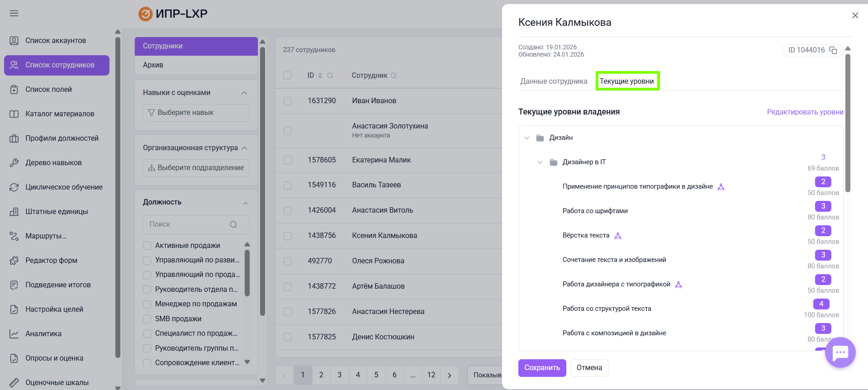The width and height of the screenshot is (868, 390).
Task: Click the Дерево навыков wrench icon
Action: 14,163
